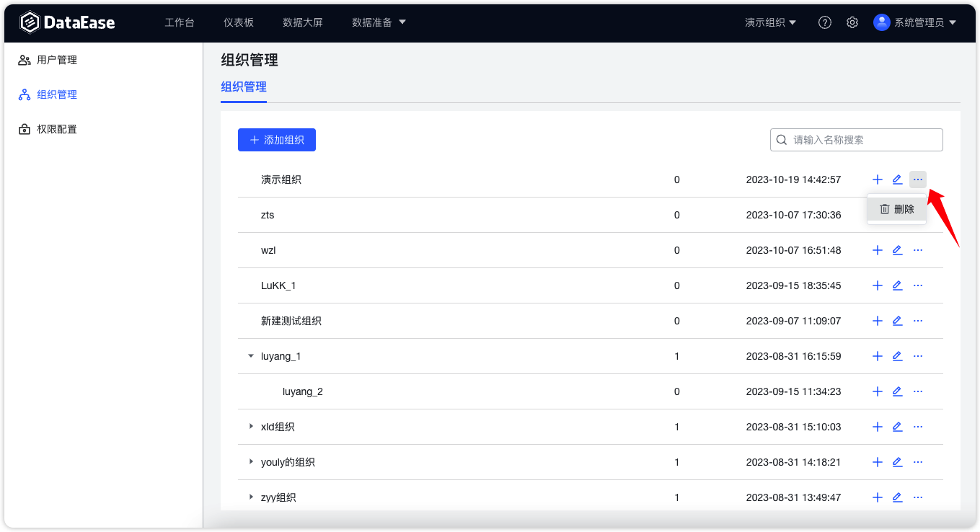Select the zts organization name

tap(268, 215)
